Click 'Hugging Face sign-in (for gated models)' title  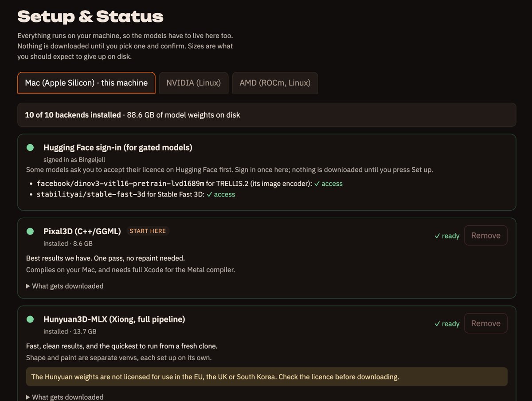click(x=118, y=147)
